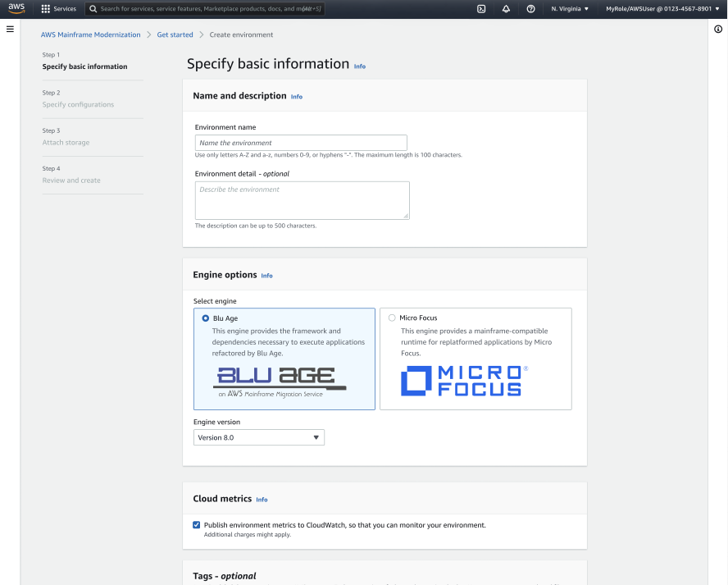
Task: Open the notifications bell
Action: (506, 9)
